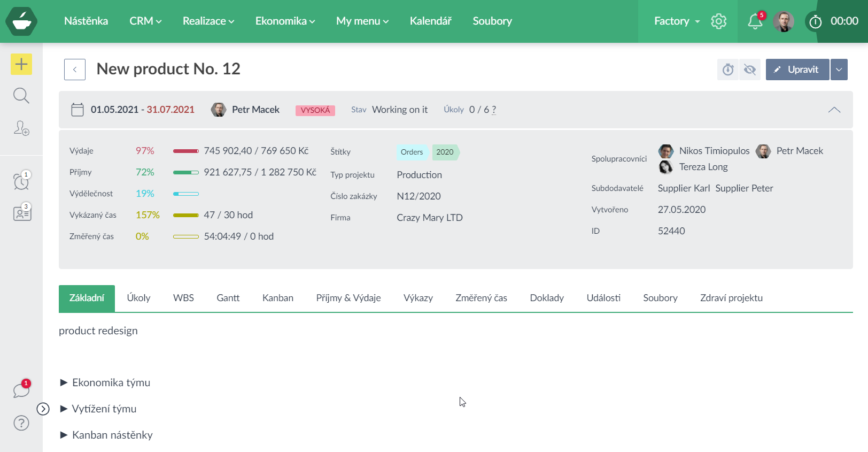Click the add contact sidebar icon
Image resolution: width=868 pixels, height=452 pixels.
coord(21,128)
